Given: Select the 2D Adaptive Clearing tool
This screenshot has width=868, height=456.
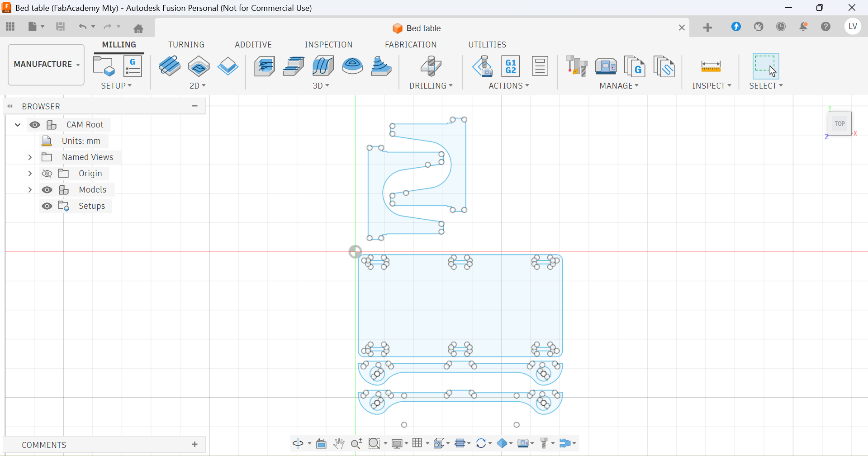Looking at the screenshot, I should (170, 66).
